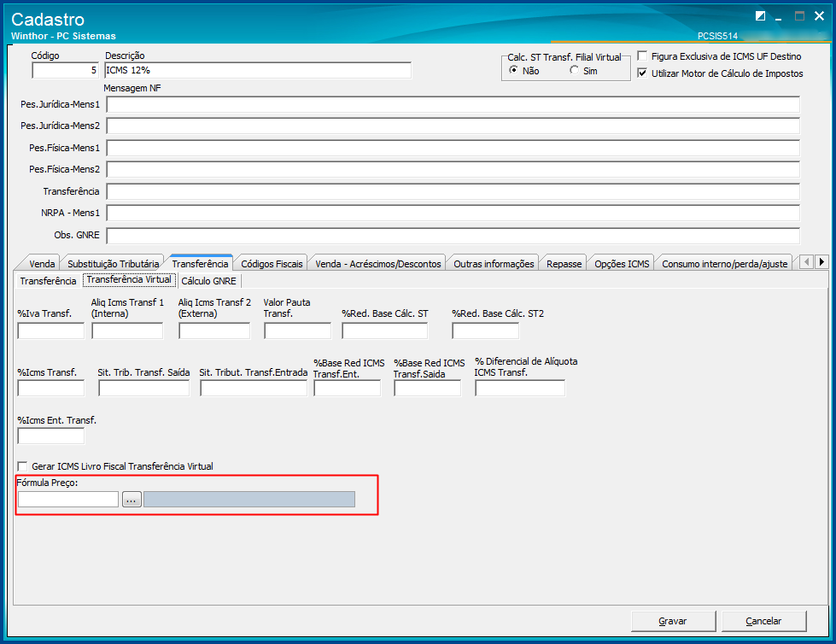Minimize the Cadastro window
The width and height of the screenshot is (836, 644).
tap(779, 17)
